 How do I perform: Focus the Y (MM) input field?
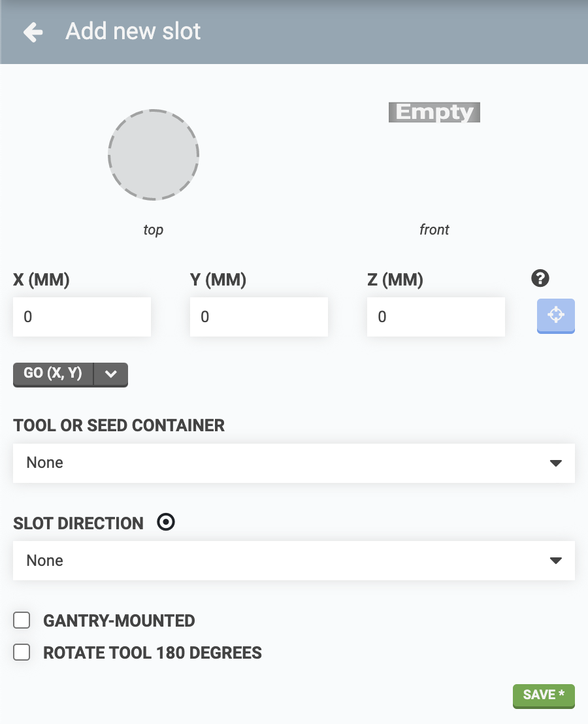pyautogui.click(x=259, y=317)
